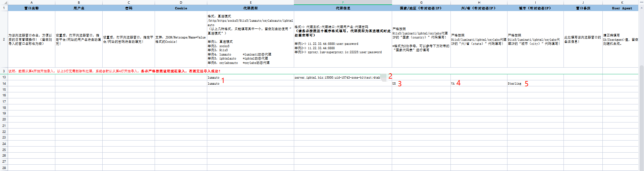Select the 'Sterling' city cell
Screen dimensions: 644x171
click(515, 84)
